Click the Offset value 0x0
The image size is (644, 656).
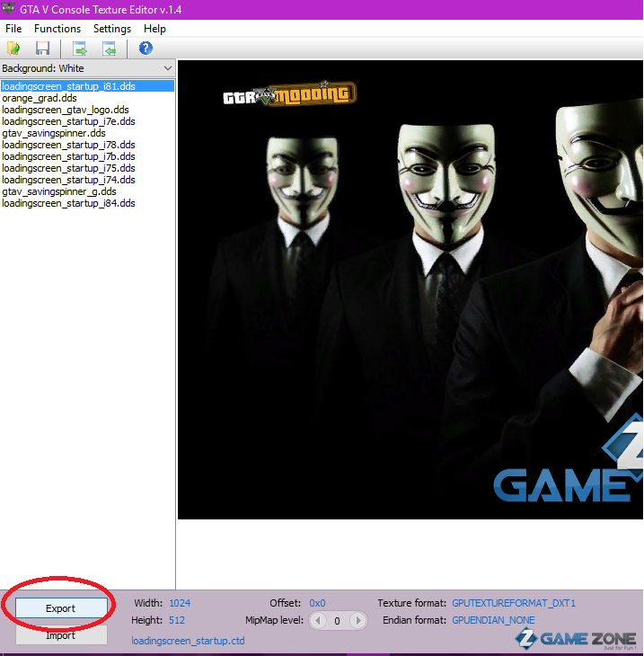tap(317, 603)
